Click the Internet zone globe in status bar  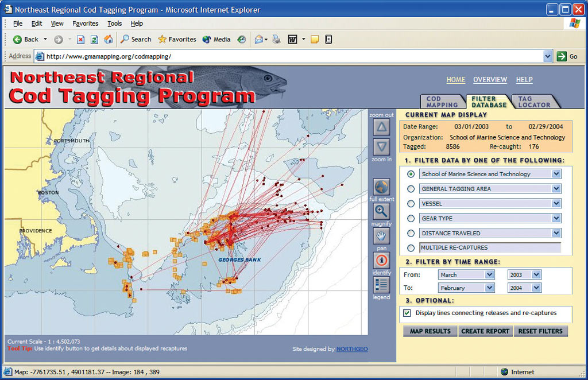(x=504, y=372)
